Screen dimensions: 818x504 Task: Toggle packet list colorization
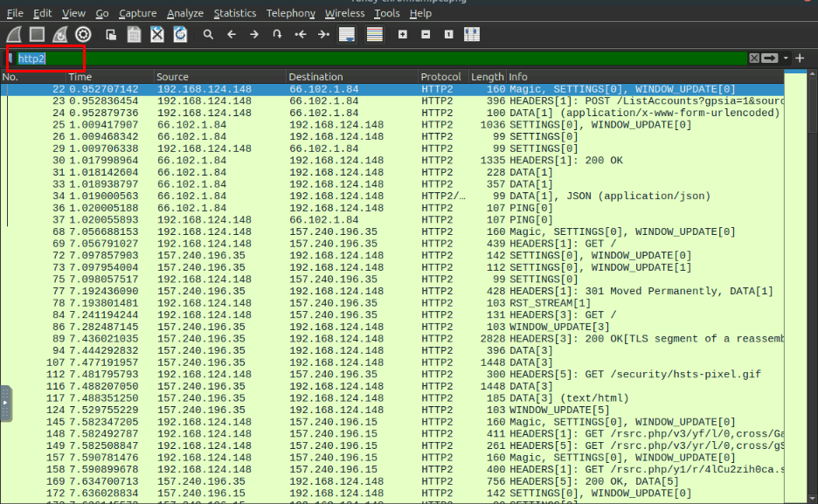click(375, 34)
